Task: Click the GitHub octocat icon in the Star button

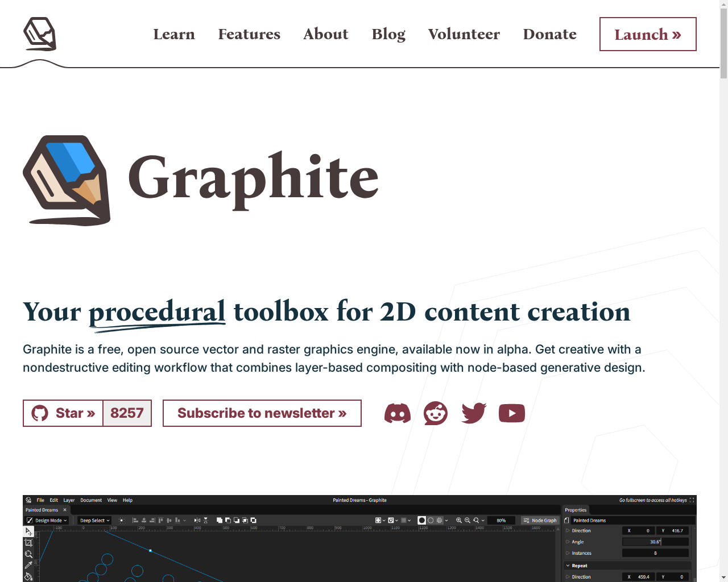Action: [x=40, y=413]
